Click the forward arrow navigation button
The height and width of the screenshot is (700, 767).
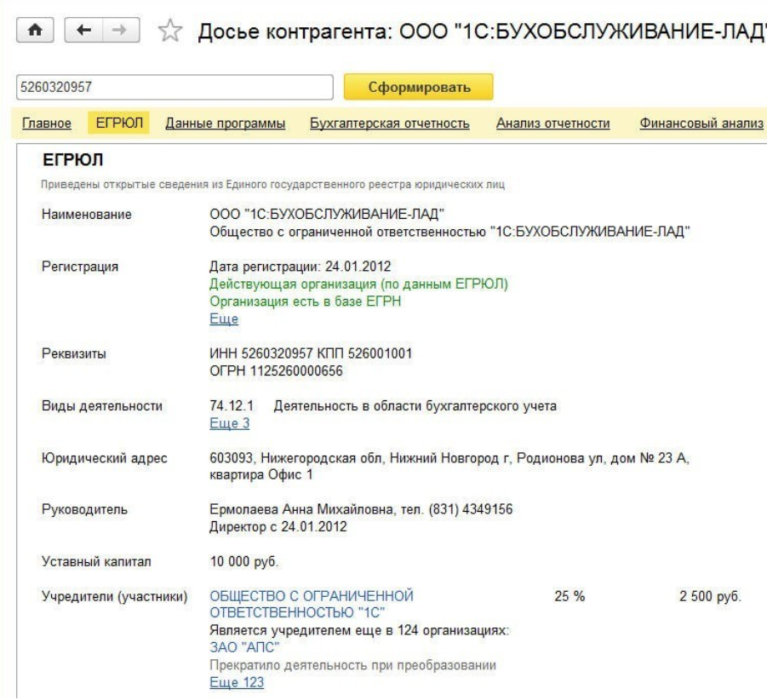pos(120,31)
